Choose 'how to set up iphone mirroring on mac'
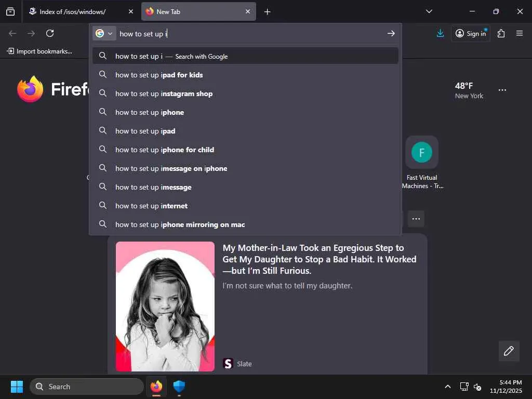532x399 pixels. [245, 224]
